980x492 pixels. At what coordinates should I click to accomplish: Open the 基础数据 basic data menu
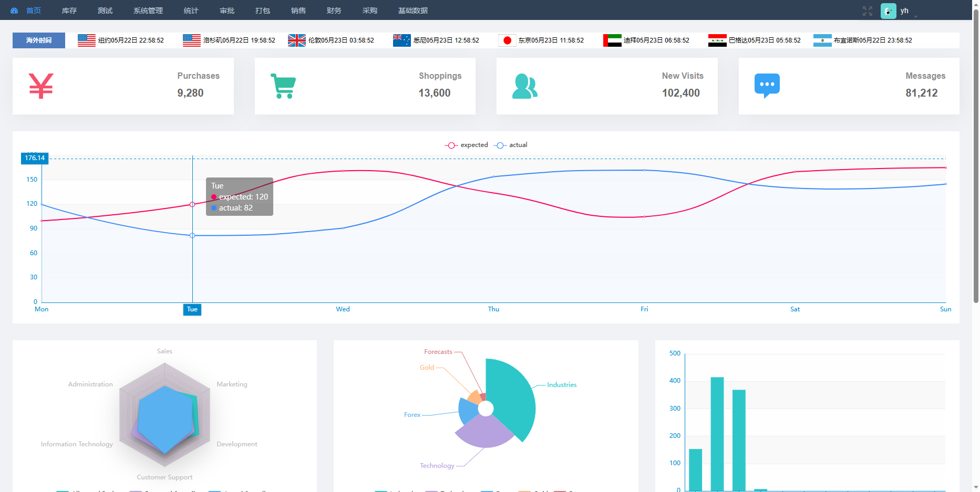coord(413,11)
